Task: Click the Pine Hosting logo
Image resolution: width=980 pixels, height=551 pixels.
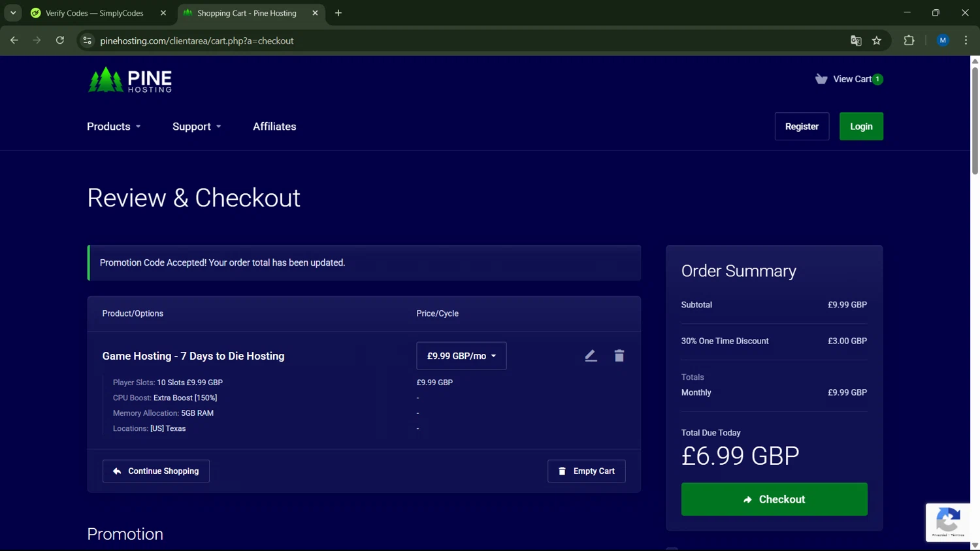Action: pos(130,80)
